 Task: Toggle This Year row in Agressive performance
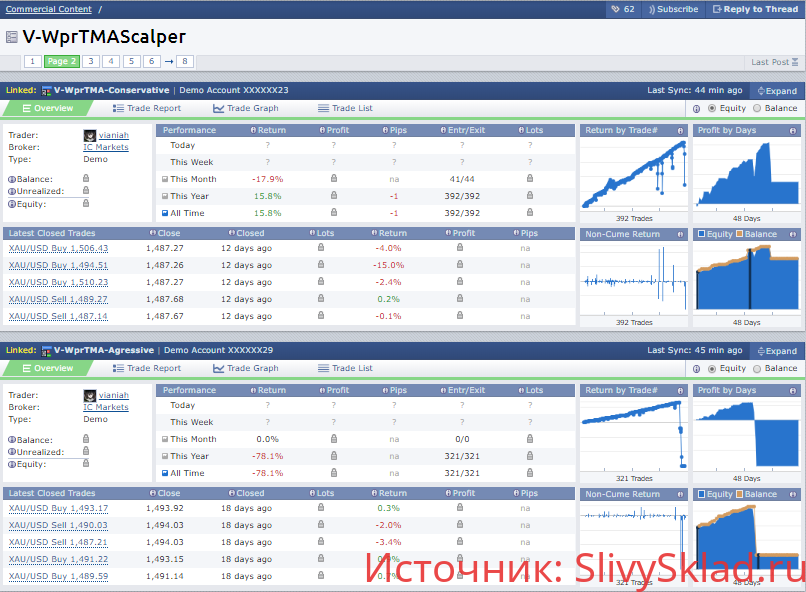point(165,456)
